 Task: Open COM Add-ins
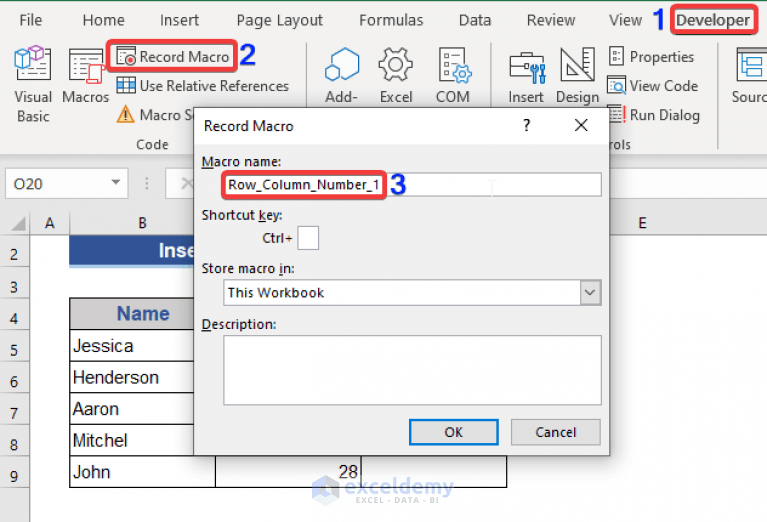tap(453, 75)
